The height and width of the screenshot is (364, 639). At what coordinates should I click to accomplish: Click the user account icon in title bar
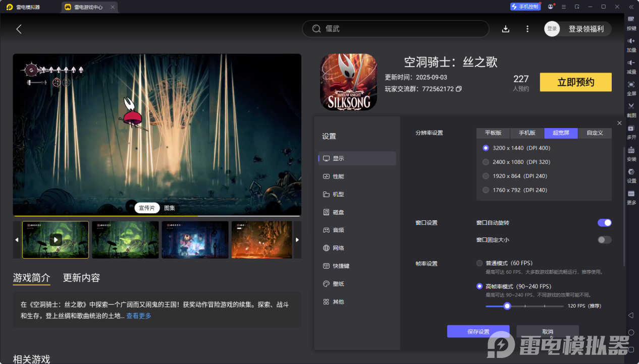551,7
